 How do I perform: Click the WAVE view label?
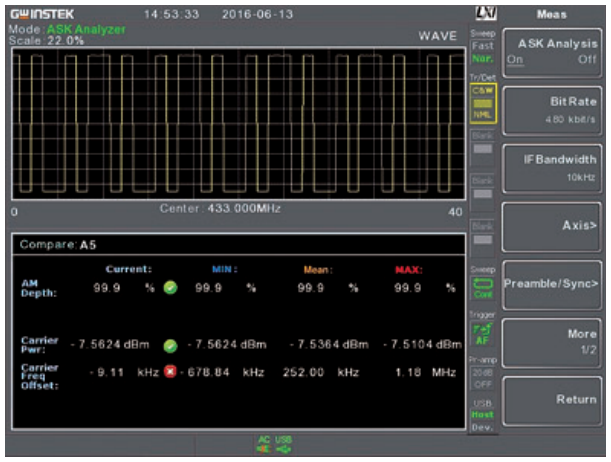pos(438,36)
